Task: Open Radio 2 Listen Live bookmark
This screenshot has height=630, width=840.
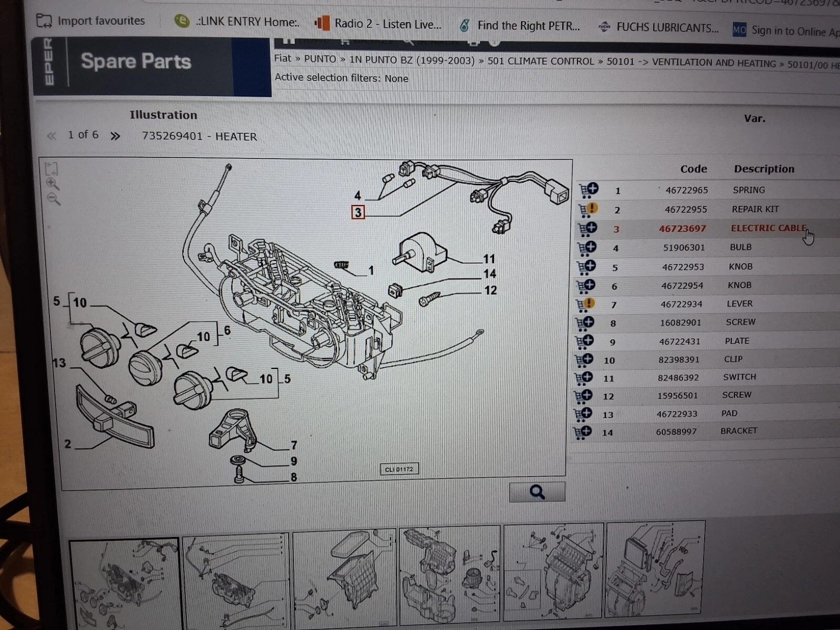Action: [379, 24]
